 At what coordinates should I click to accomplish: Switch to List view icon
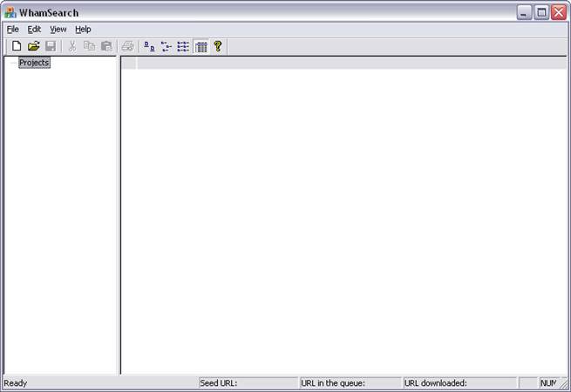click(183, 46)
